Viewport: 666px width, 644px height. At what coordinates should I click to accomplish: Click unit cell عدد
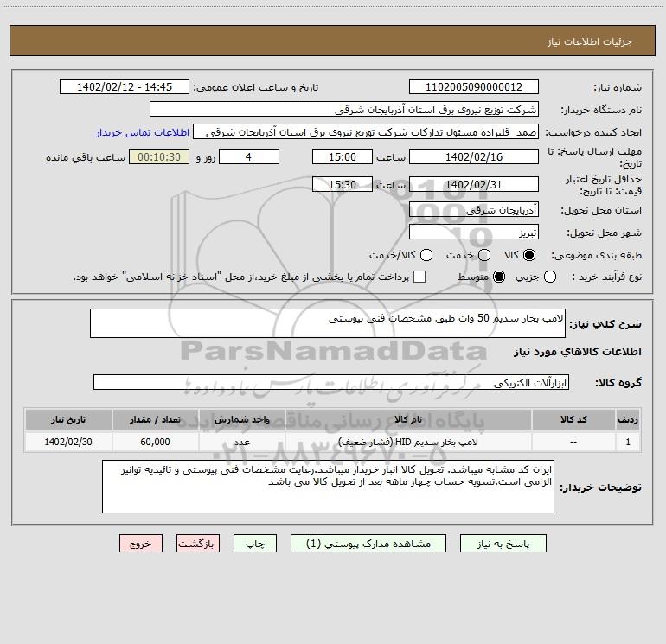coord(241,442)
